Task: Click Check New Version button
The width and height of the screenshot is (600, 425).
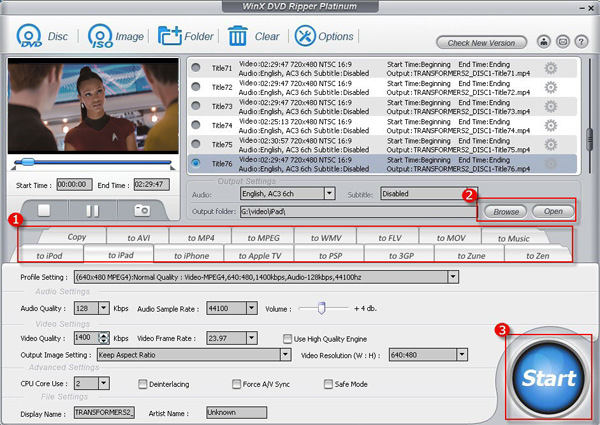Action: (481, 43)
